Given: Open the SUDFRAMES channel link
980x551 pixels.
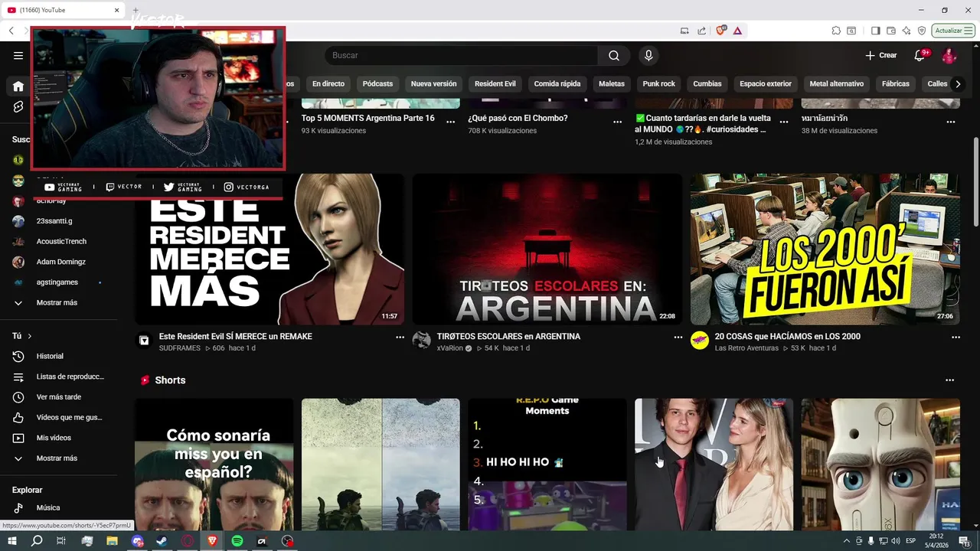Looking at the screenshot, I should point(179,348).
